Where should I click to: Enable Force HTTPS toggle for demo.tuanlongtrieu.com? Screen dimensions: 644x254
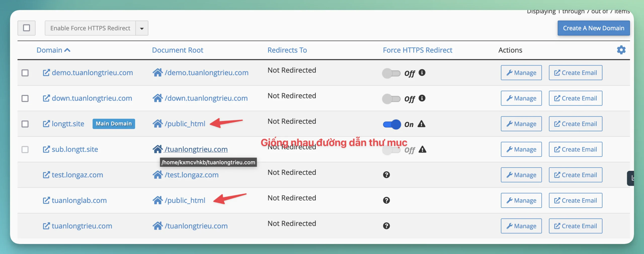(x=391, y=73)
